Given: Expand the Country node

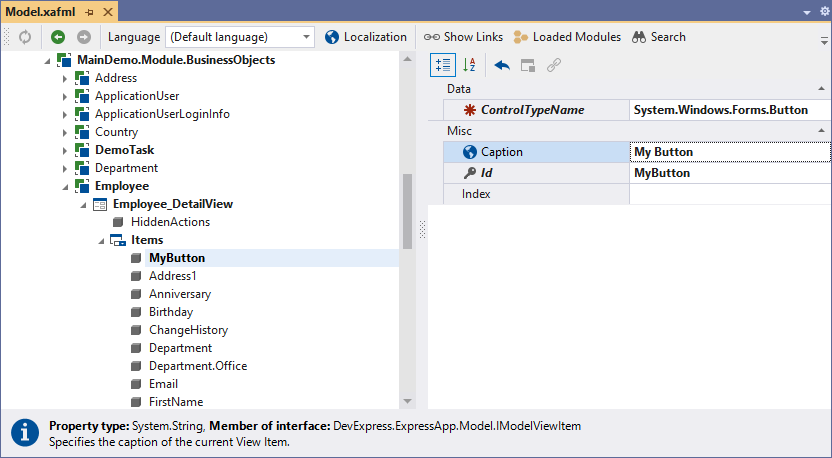Looking at the screenshot, I should pos(65,133).
